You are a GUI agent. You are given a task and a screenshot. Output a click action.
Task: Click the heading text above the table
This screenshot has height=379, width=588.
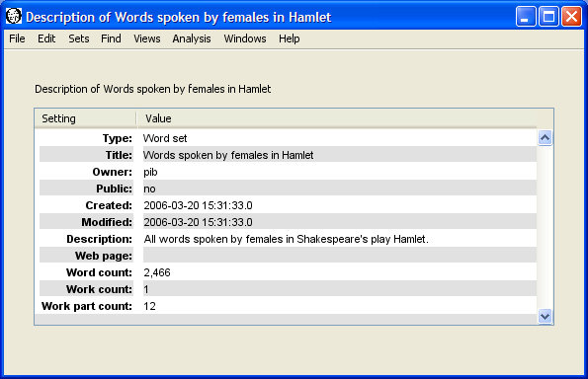tap(152, 89)
